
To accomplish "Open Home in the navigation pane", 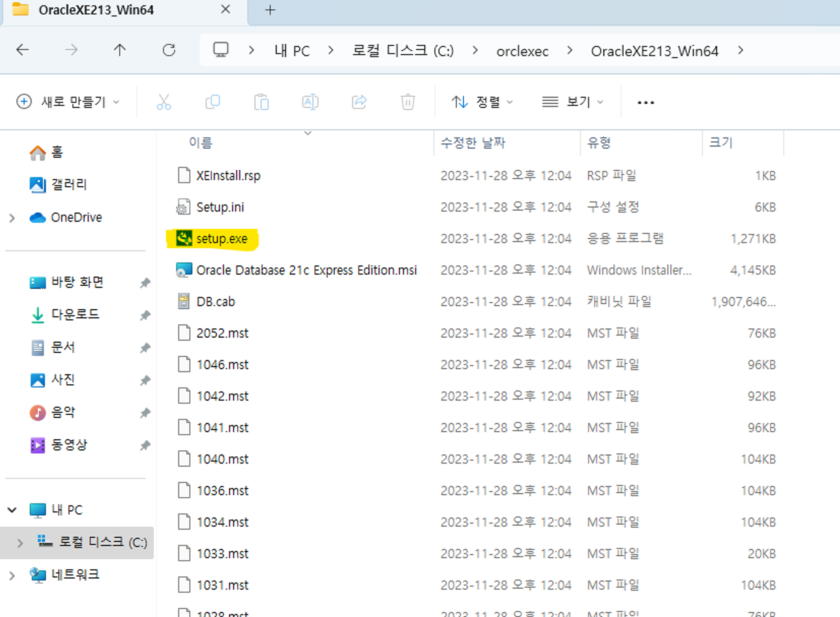I will [46, 152].
